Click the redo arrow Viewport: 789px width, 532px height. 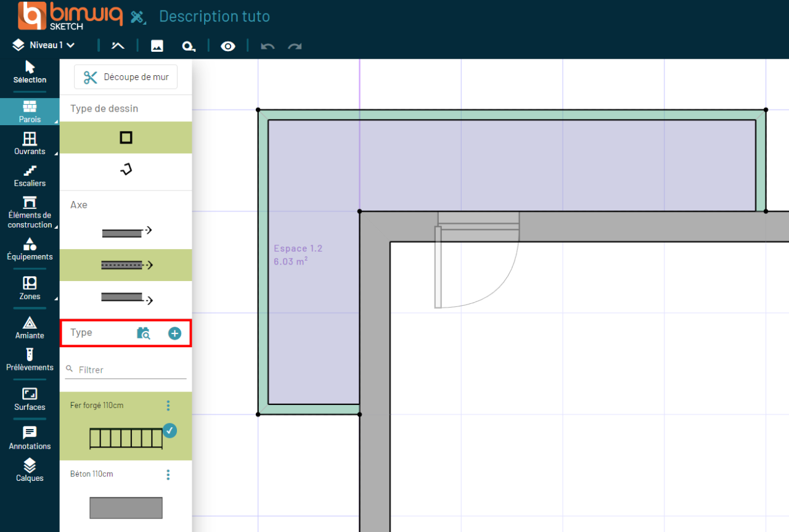pyautogui.click(x=295, y=46)
